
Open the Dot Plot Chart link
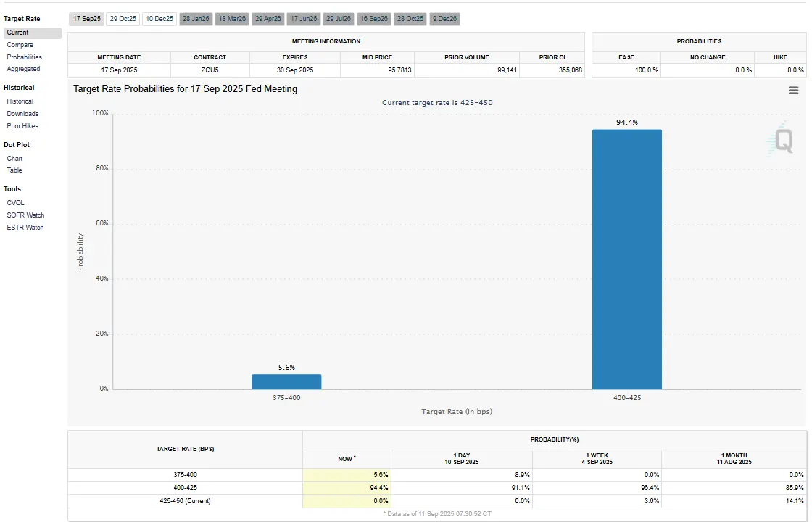click(x=15, y=159)
